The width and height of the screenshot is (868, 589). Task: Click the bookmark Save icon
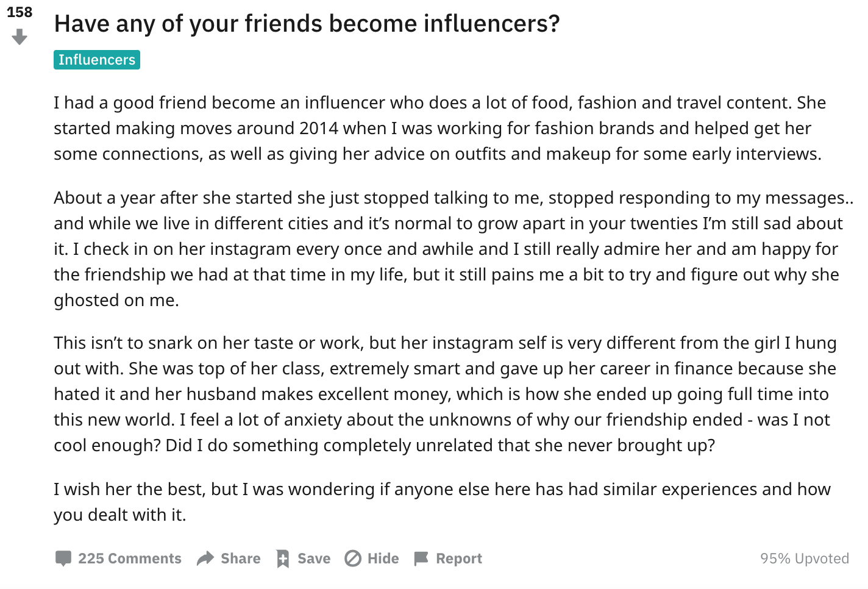[283, 559]
